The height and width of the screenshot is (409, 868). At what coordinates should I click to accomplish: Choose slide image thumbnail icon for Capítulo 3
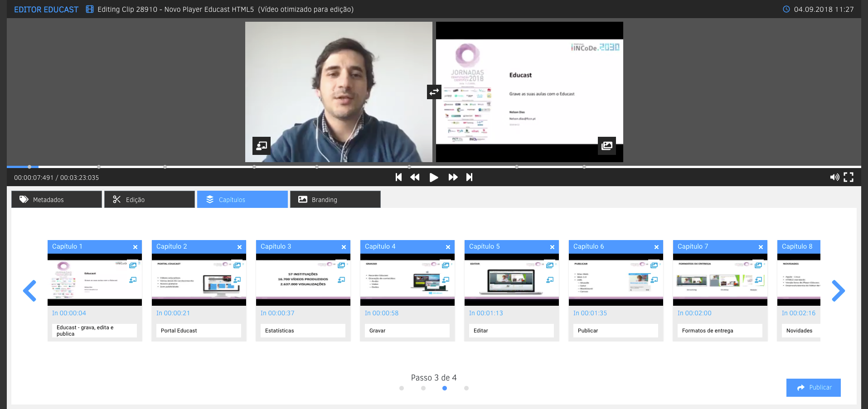pos(341,265)
